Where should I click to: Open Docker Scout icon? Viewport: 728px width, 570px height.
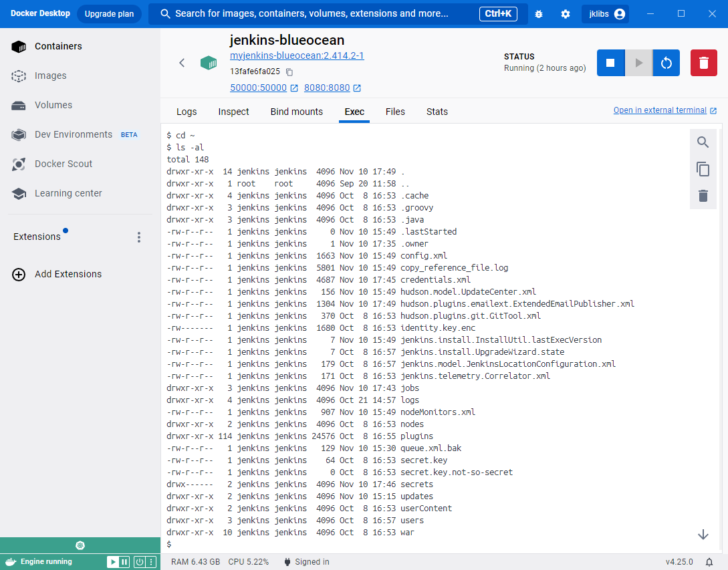pyautogui.click(x=19, y=164)
